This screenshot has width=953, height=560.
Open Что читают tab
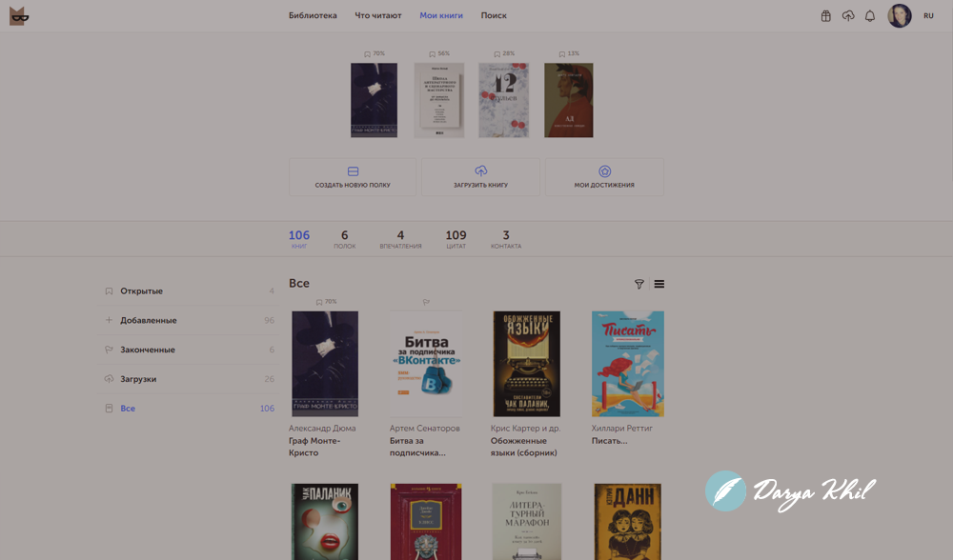[x=378, y=16]
